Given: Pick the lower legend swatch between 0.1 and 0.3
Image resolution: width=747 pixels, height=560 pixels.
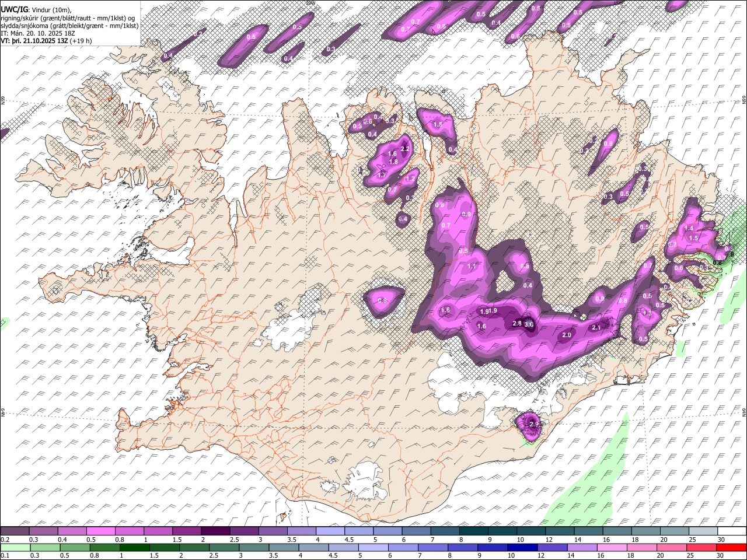Looking at the screenshot, I should [x=15, y=547].
